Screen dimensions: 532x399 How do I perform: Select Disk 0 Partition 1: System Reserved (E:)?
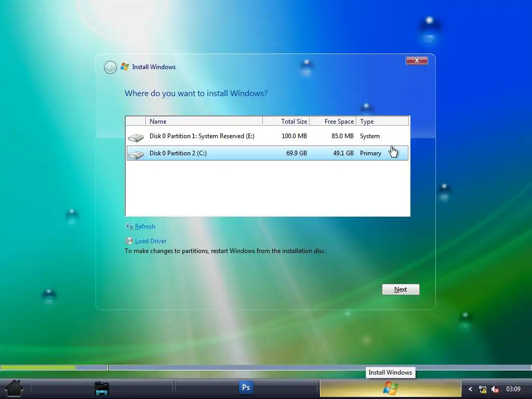[268, 136]
